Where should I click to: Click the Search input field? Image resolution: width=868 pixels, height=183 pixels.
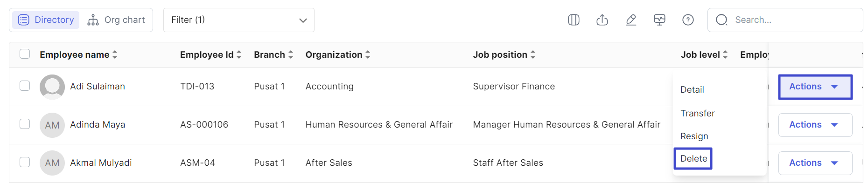pos(785,20)
